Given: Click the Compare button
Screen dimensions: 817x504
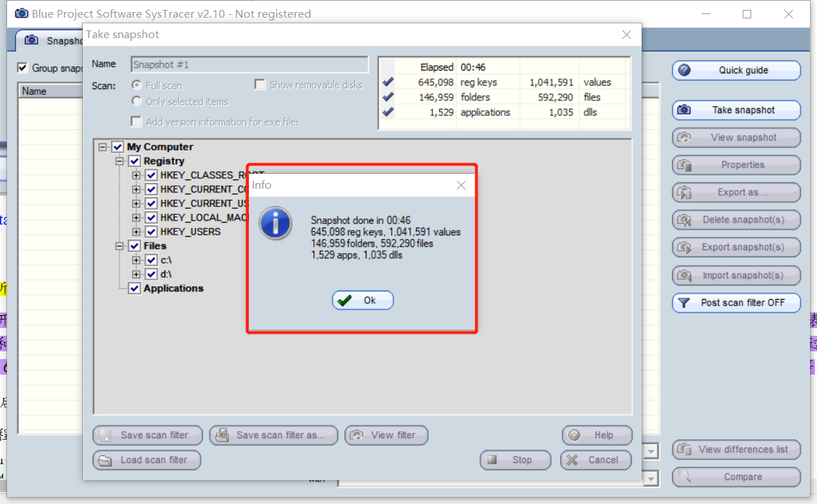Looking at the screenshot, I should [736, 477].
